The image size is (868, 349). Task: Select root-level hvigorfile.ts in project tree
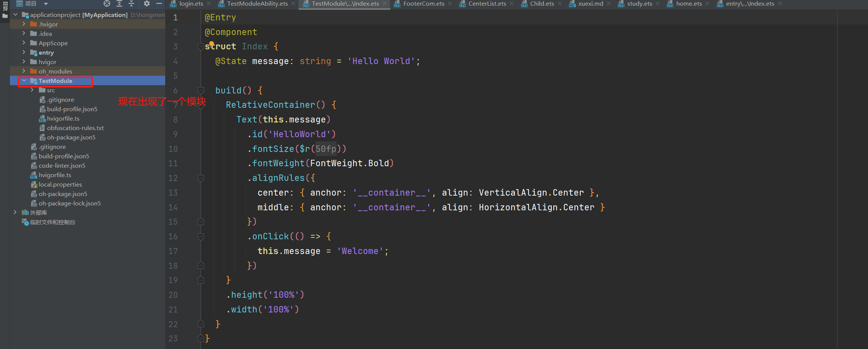pyautogui.click(x=55, y=175)
